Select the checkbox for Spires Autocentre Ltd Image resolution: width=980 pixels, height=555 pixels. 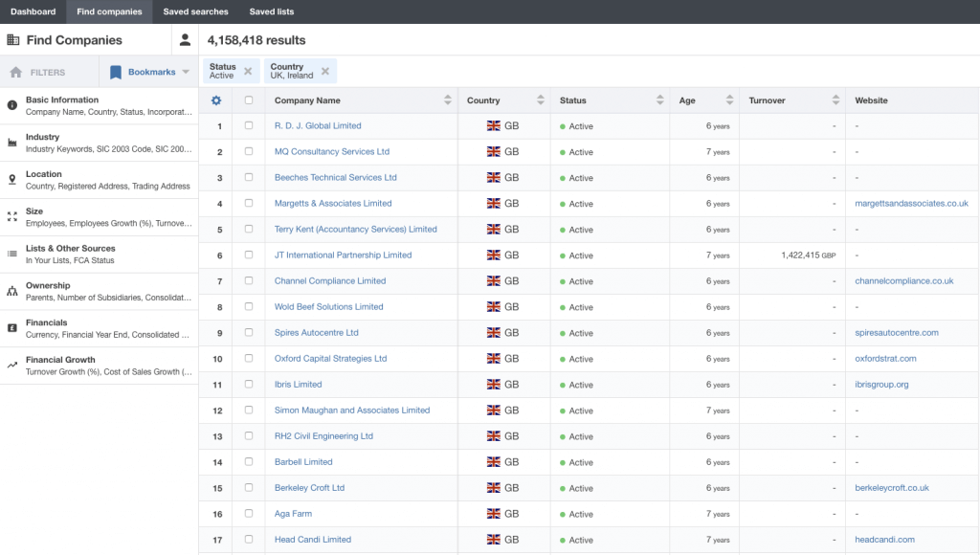250,332
